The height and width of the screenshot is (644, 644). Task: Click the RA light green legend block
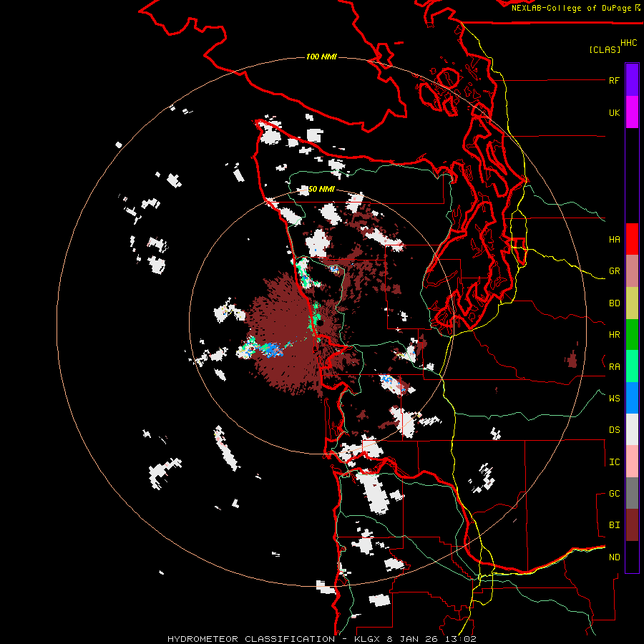632,366
